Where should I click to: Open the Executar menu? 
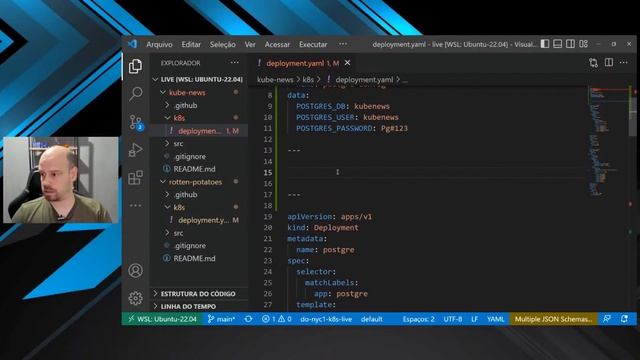click(313, 44)
